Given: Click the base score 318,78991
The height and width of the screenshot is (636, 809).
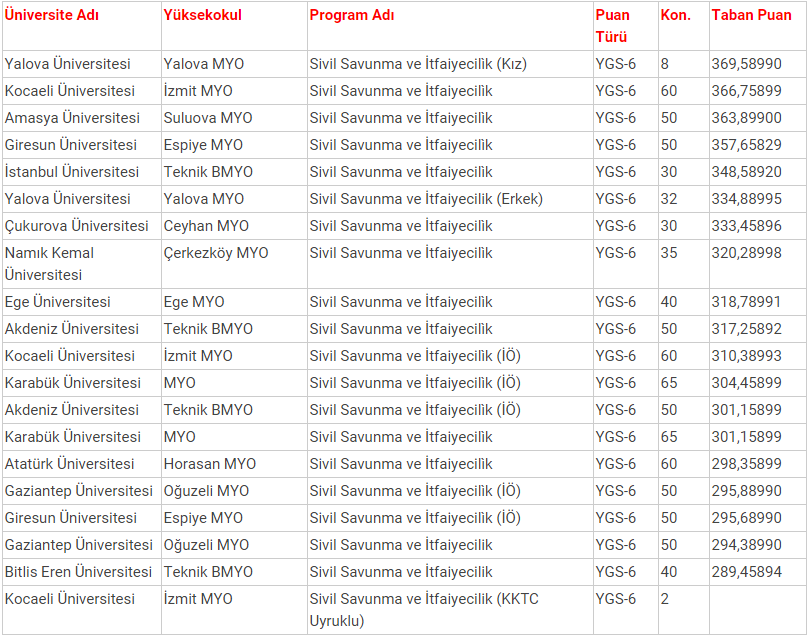Looking at the screenshot, I should pos(747,302).
